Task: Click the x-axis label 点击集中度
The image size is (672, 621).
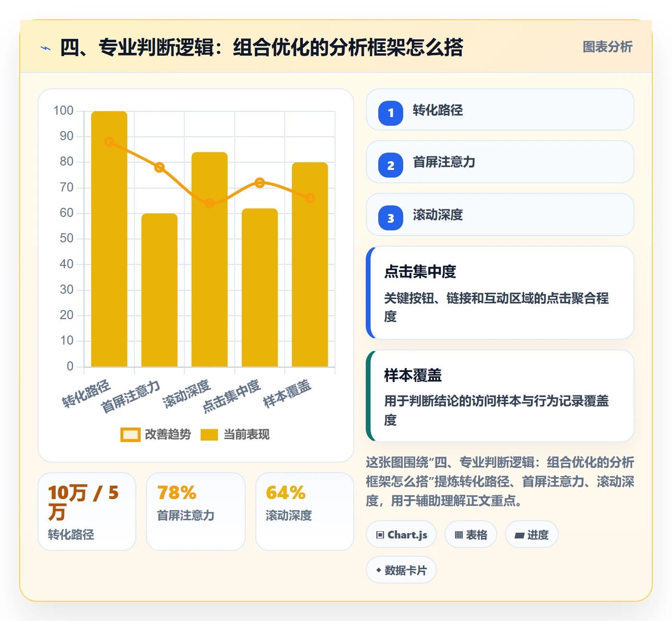Action: coord(232,396)
